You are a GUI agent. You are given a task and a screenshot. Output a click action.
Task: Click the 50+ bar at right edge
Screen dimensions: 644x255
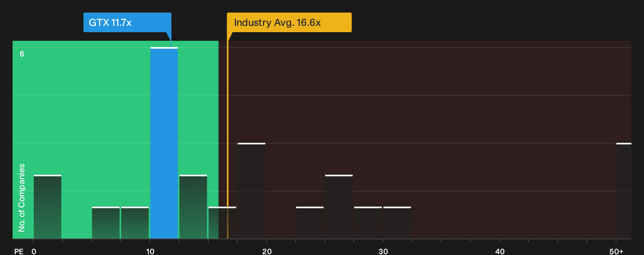[624, 191]
